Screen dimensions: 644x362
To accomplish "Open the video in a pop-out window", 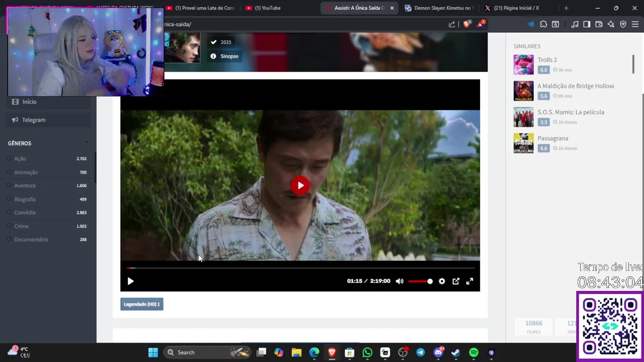I will (x=456, y=281).
